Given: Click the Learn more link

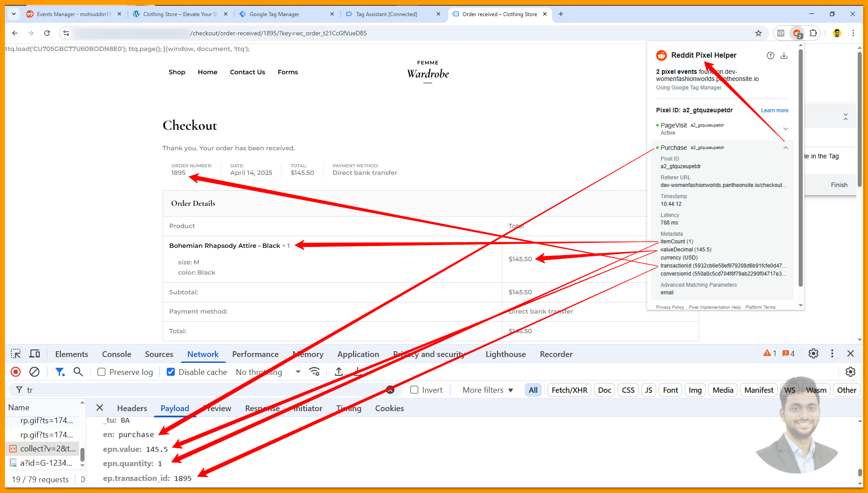Looking at the screenshot, I should coord(775,110).
